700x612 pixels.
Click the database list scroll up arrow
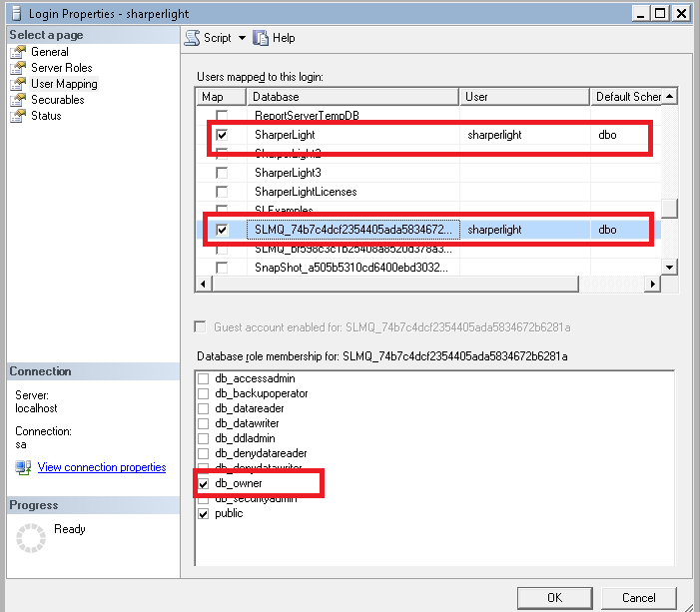pos(670,96)
